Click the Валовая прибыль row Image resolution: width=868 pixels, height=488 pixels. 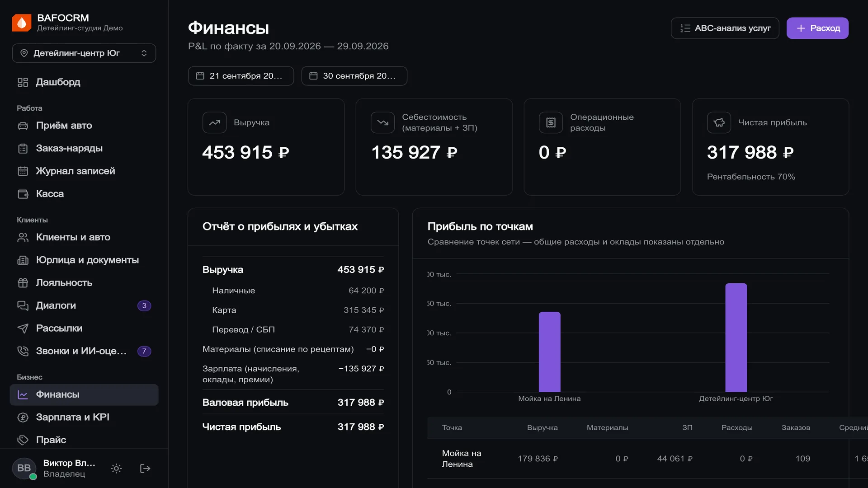(293, 403)
